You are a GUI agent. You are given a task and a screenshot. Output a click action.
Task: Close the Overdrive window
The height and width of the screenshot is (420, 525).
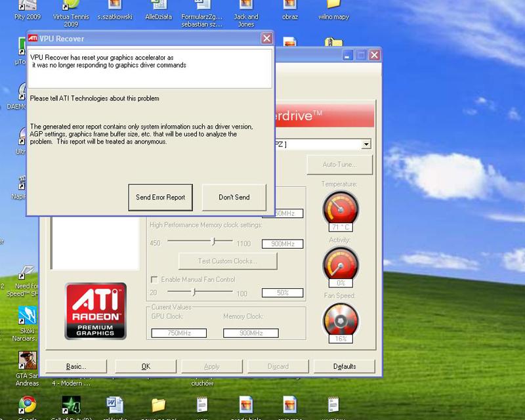pos(374,55)
